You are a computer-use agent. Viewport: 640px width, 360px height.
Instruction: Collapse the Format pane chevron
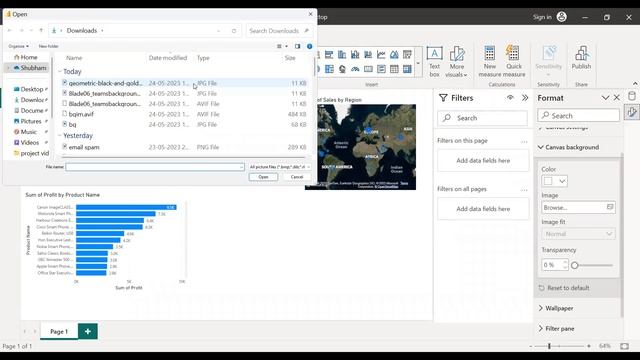(x=605, y=98)
